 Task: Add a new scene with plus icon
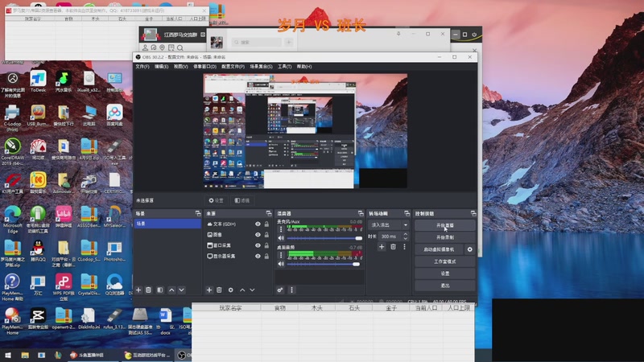point(138,290)
